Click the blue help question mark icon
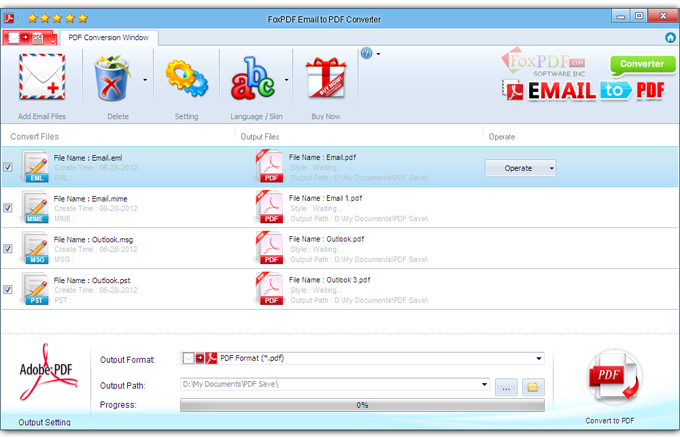Screen dimensions: 680x439 (x=366, y=53)
